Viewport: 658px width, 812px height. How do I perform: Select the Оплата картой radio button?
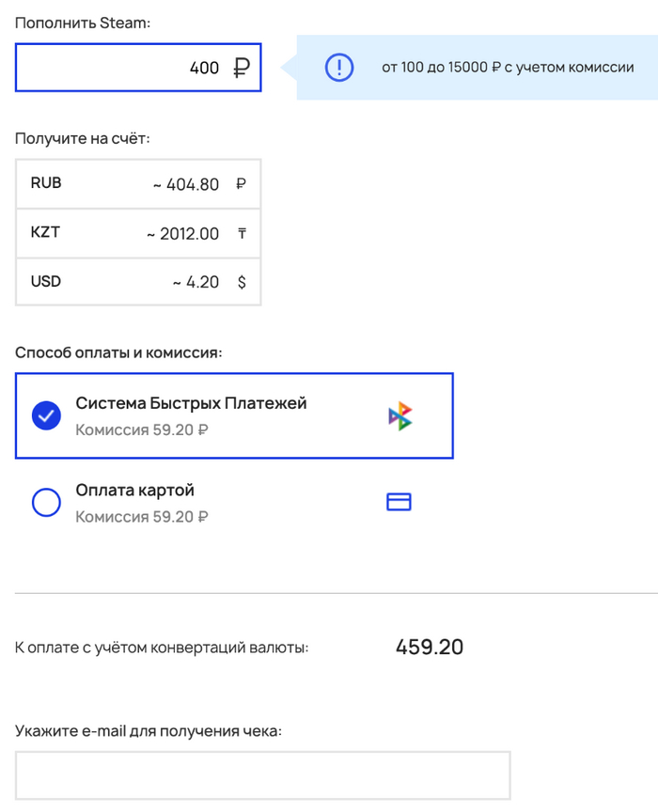point(47,503)
